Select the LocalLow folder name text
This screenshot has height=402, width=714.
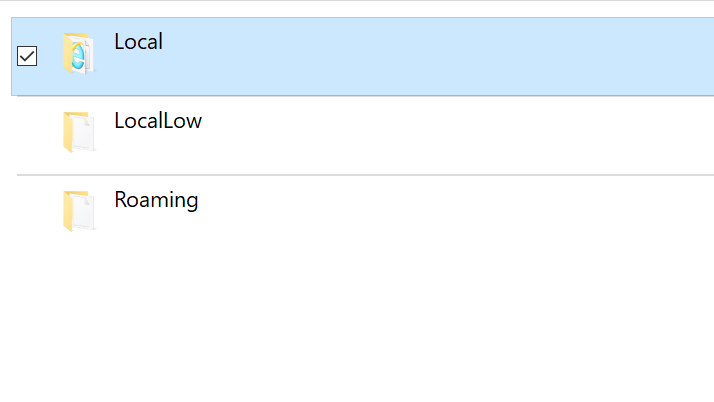(158, 121)
